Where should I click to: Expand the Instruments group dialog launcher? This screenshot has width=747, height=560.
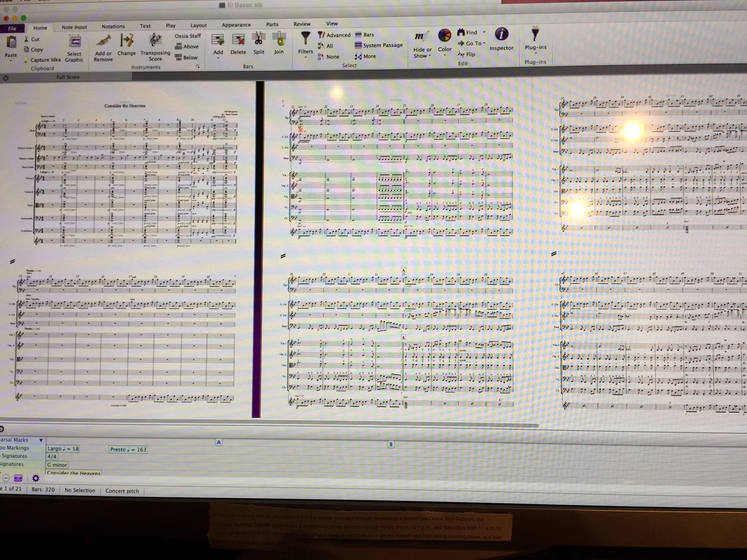(198, 67)
